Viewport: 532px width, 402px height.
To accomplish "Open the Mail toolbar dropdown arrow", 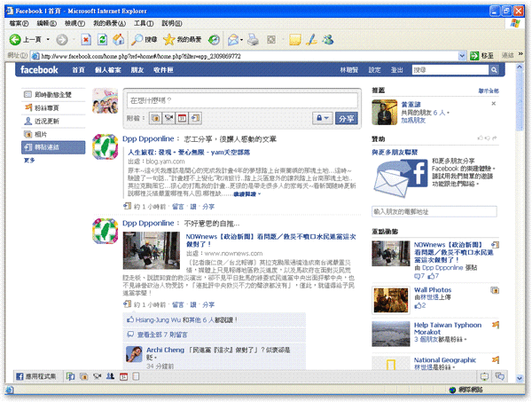I will click(x=241, y=40).
